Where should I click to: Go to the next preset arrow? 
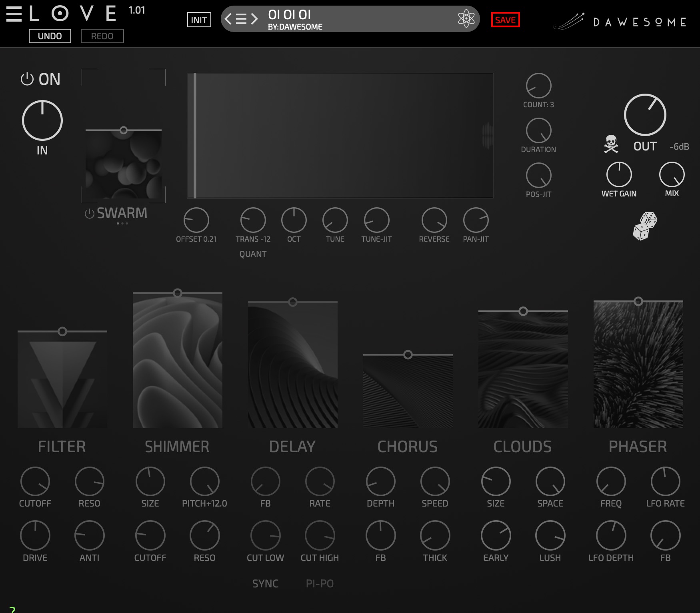click(x=254, y=19)
